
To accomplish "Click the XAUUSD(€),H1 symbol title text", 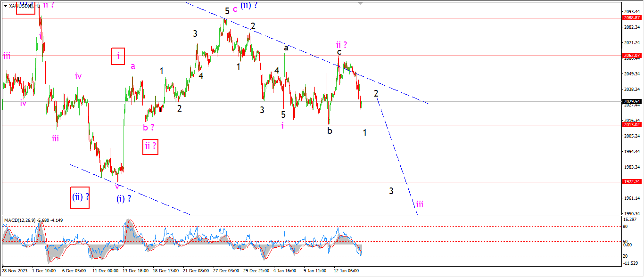I will click(24, 6).
